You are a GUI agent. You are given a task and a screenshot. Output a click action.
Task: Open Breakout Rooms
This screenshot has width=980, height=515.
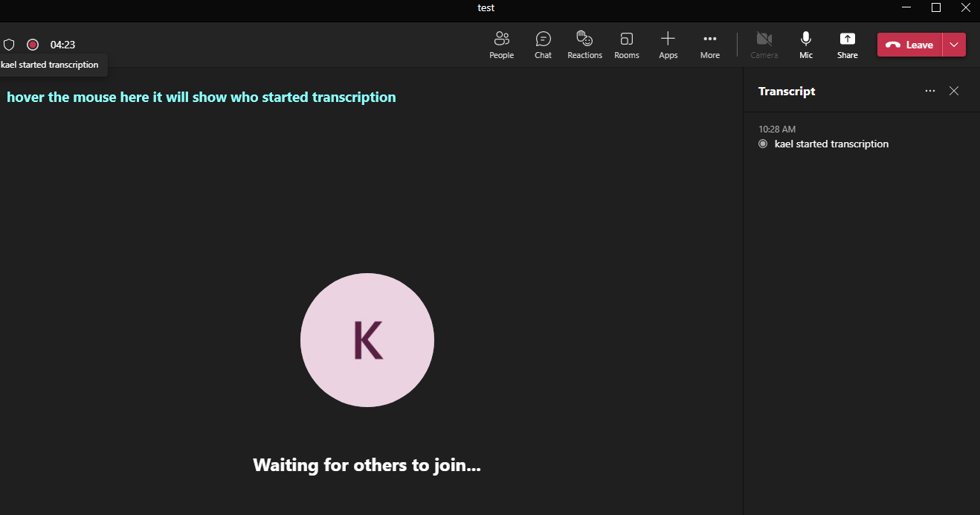coord(626,45)
